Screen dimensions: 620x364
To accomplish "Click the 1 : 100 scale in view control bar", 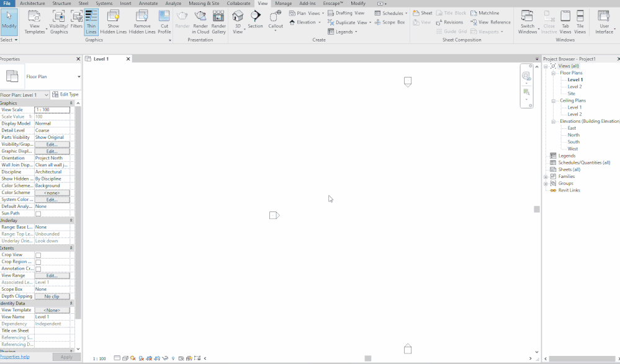I will [x=99, y=358].
